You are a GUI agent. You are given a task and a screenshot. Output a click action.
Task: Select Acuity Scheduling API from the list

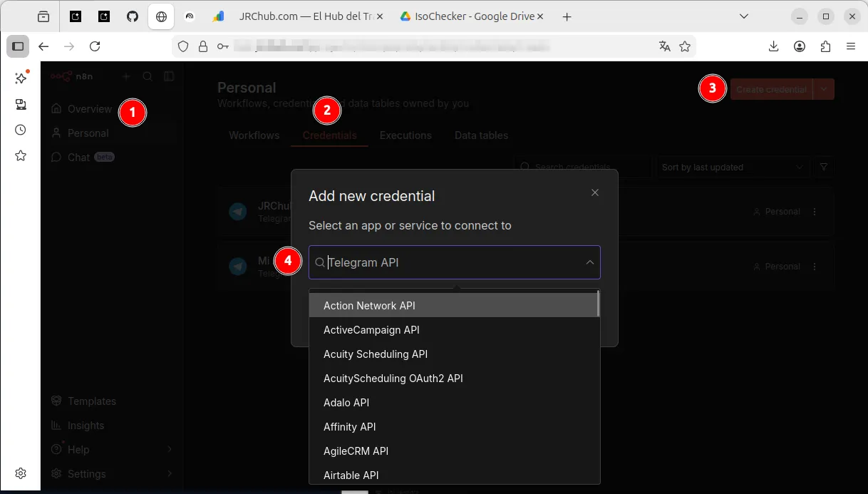[454, 354]
